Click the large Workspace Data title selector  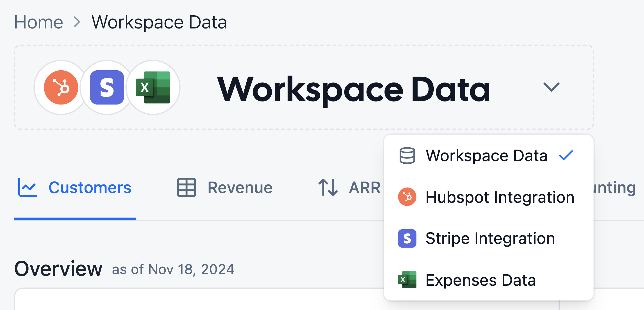coord(353,89)
